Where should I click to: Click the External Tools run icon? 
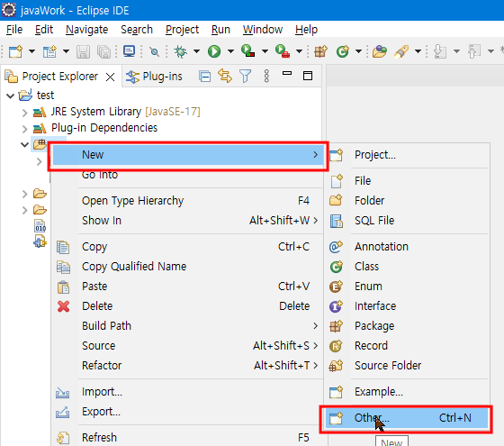[283, 51]
